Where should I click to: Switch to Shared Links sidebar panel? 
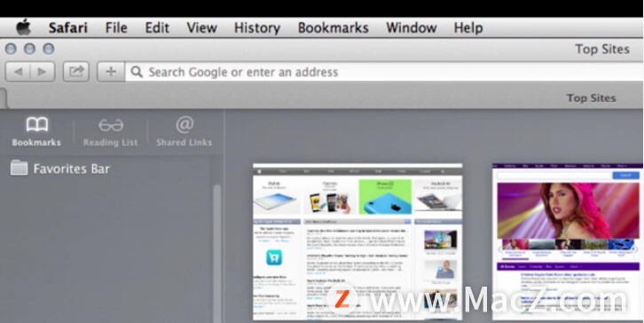point(184,131)
